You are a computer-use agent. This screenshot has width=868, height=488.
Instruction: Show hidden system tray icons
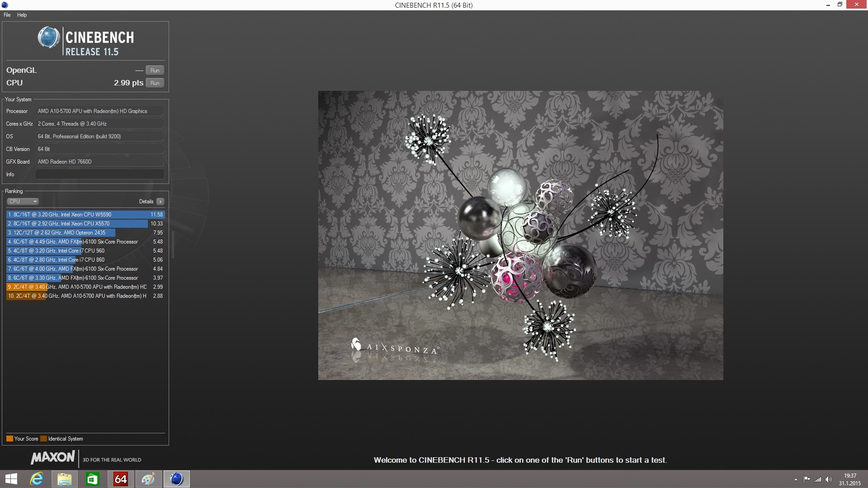click(x=796, y=479)
